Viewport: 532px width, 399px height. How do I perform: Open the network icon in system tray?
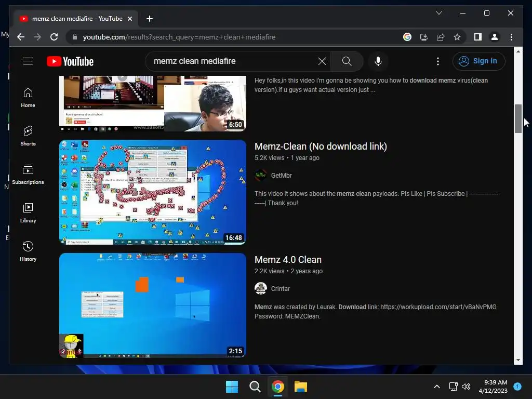pos(453,387)
